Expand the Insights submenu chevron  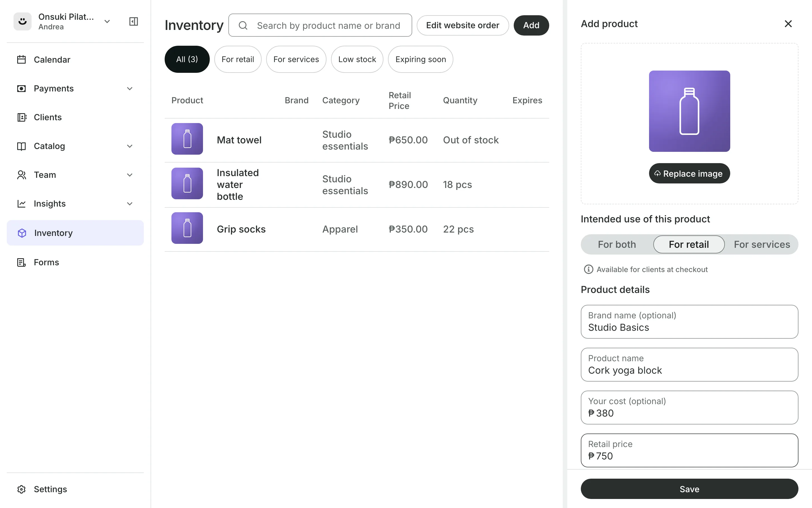pyautogui.click(x=130, y=203)
